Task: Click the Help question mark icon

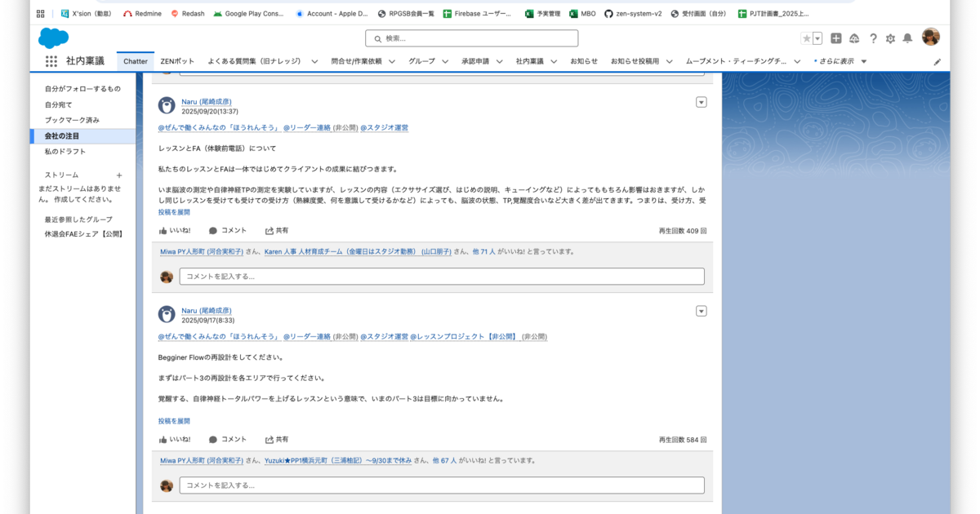Action: [873, 38]
